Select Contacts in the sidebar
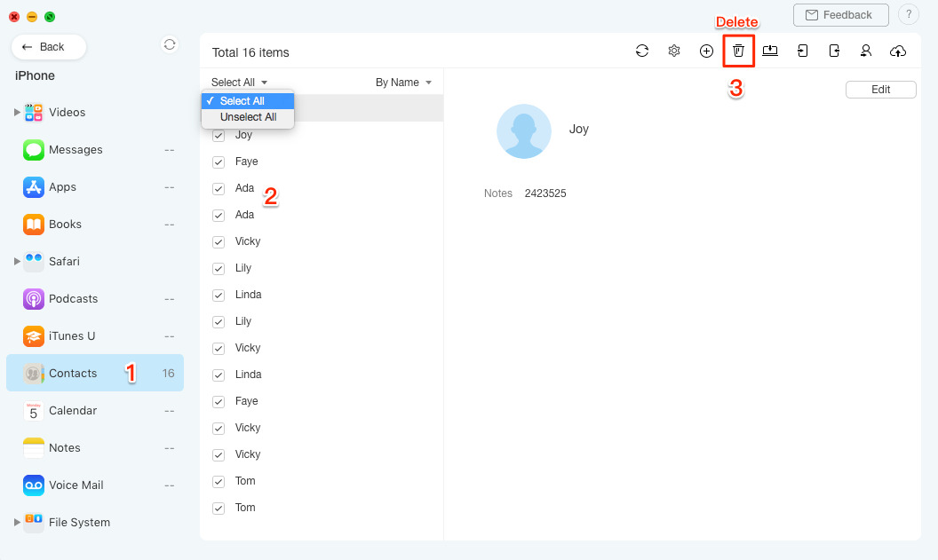 coord(96,373)
